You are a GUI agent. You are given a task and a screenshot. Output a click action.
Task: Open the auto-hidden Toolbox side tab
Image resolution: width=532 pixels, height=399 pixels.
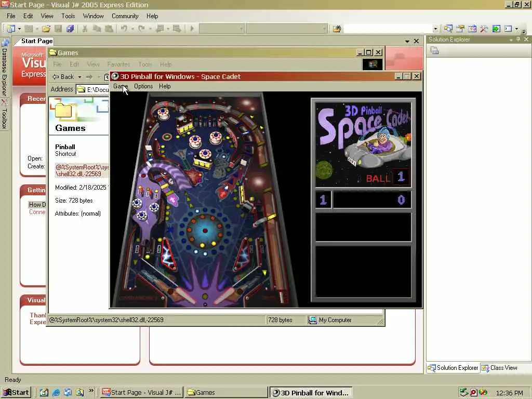coord(4,115)
